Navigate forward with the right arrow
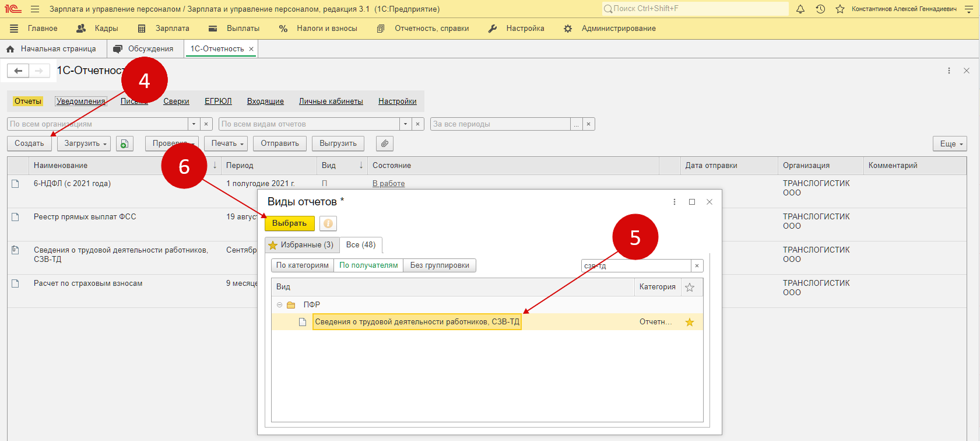 point(39,71)
